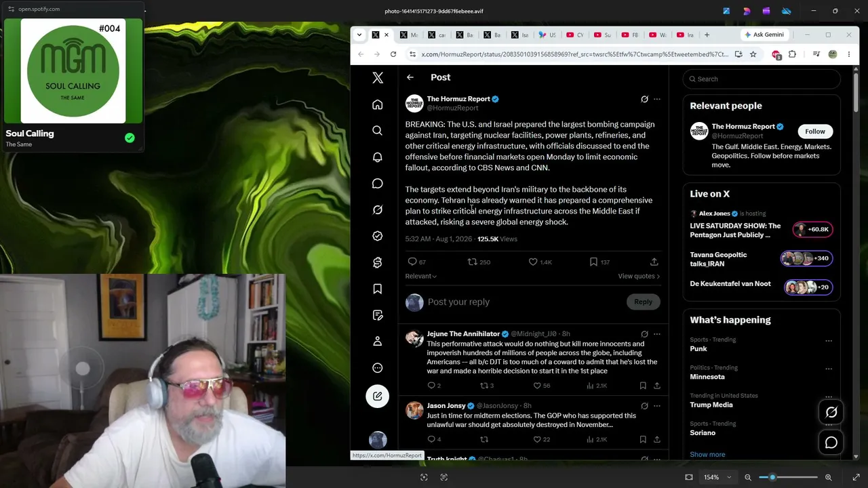This screenshot has width=868, height=488.
Task: Click the white compose Post button
Action: (x=378, y=396)
